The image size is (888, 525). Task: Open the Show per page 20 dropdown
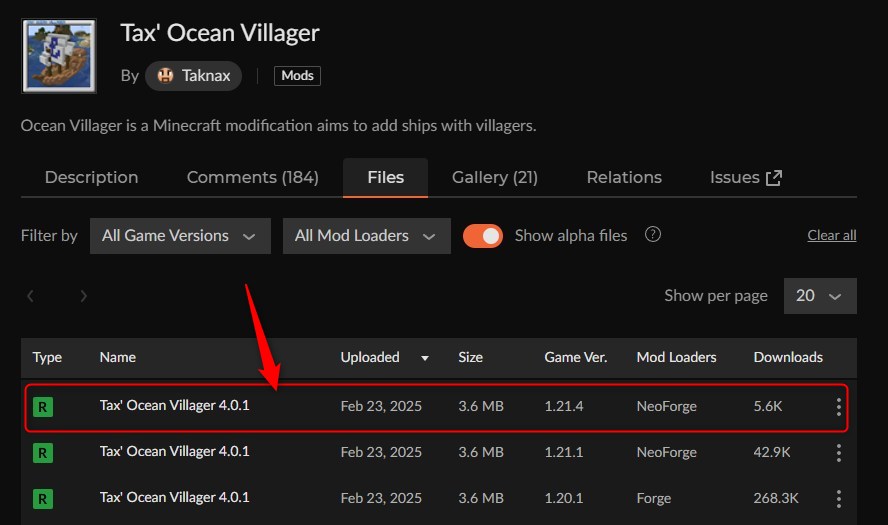819,296
